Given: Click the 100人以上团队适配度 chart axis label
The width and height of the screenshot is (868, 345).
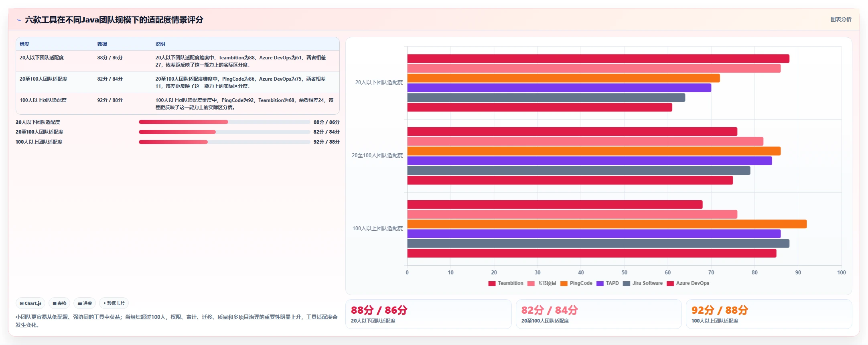Looking at the screenshot, I should coord(377,229).
